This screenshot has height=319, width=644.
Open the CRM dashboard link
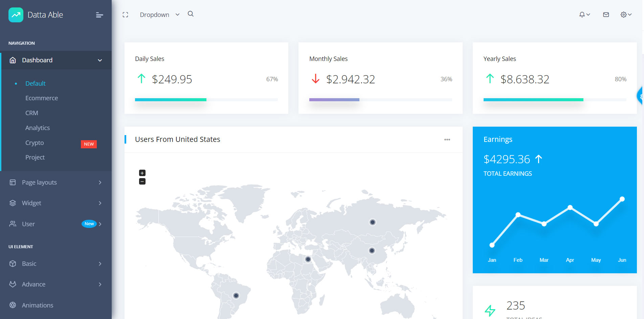[31, 113]
